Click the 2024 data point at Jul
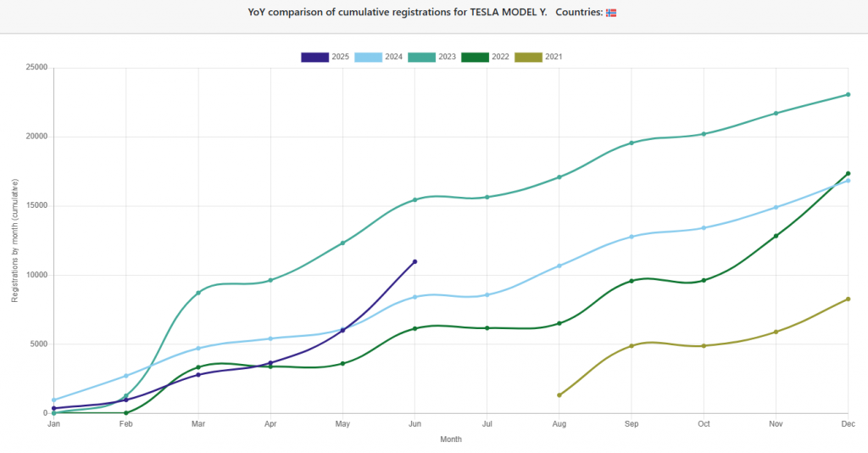 tap(487, 295)
